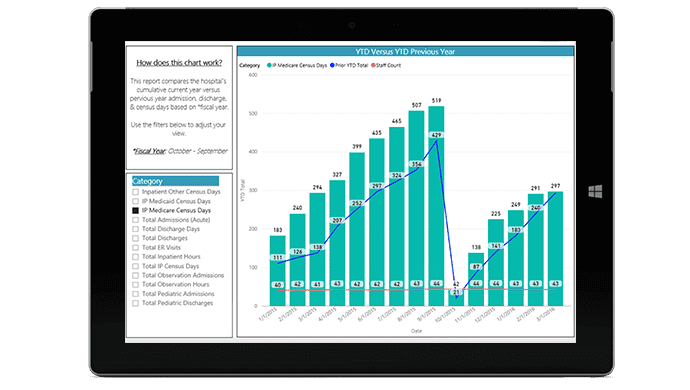Viewport: 690px width, 390px height.
Task: Click the blue Prior YTD Total legend marker
Action: coord(332,65)
